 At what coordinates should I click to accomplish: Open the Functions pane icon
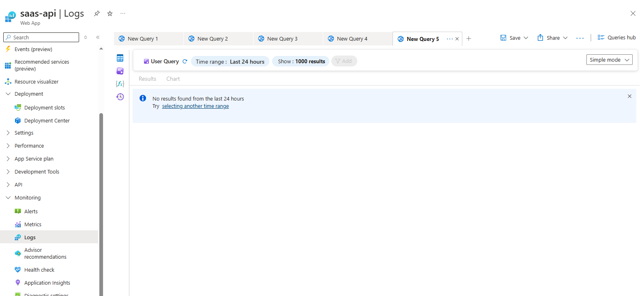click(x=120, y=84)
